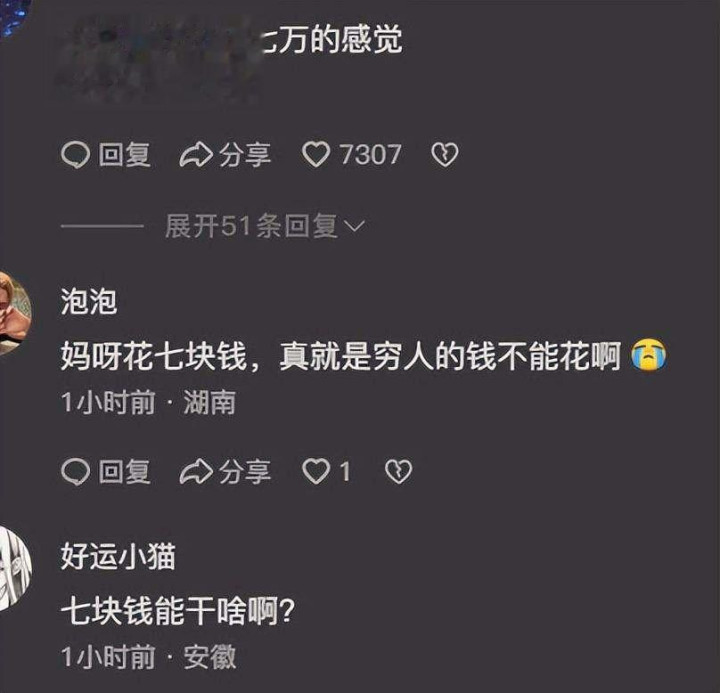Viewport: 720px width, 693px height.
Task: Tap the 回复 label under 泡泡's comment
Action: coord(124,472)
